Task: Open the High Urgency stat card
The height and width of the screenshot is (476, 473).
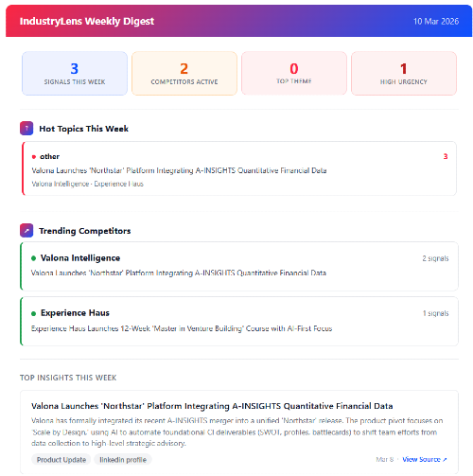Action: coord(404,74)
